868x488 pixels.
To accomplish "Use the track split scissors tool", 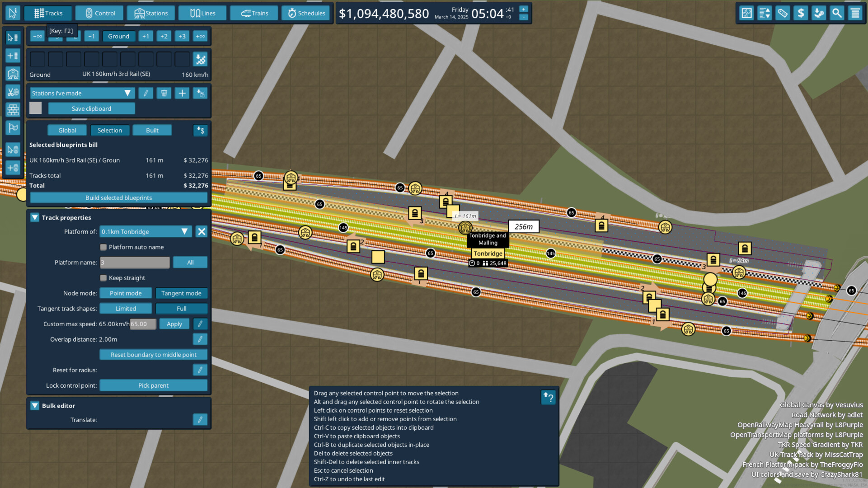I will pyautogui.click(x=13, y=92).
